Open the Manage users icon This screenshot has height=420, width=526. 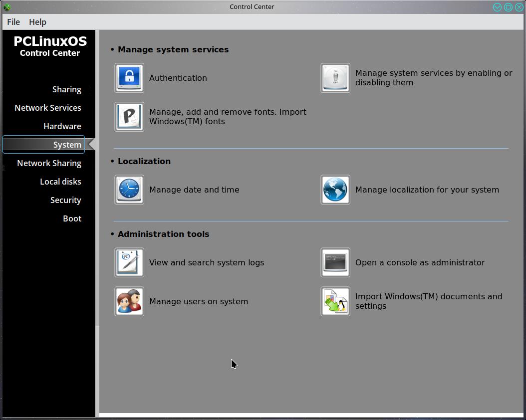coord(129,301)
